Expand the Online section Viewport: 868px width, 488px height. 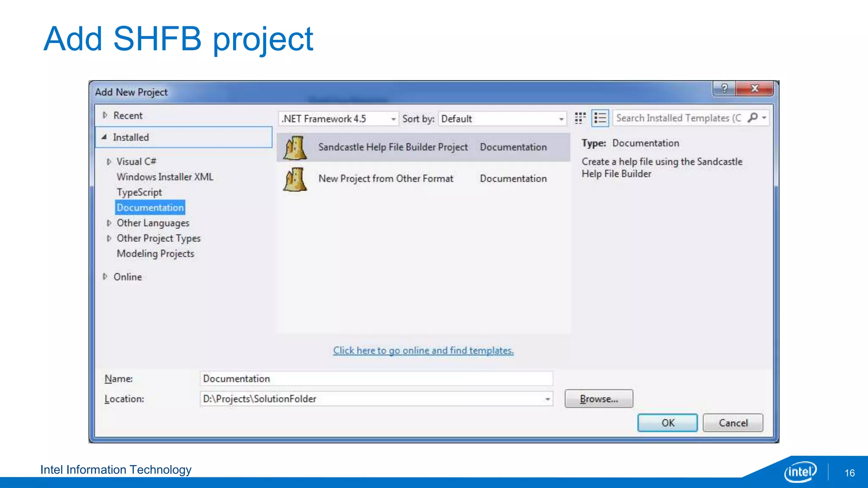[x=105, y=277]
